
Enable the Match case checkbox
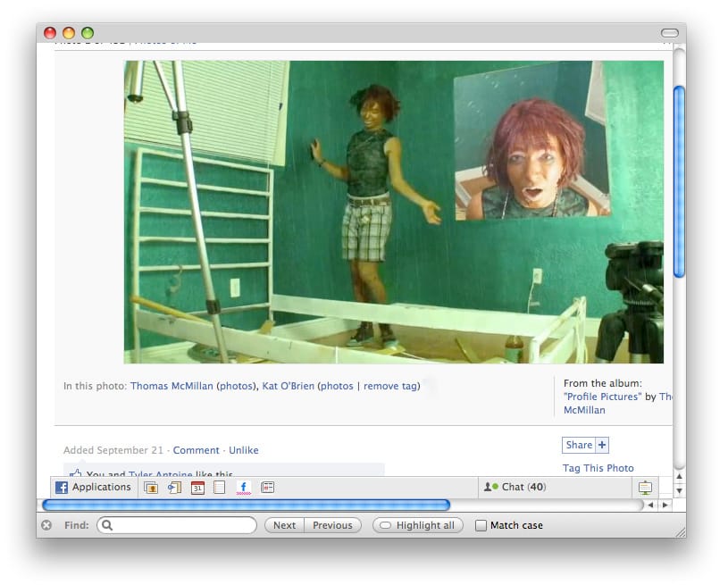tap(481, 525)
